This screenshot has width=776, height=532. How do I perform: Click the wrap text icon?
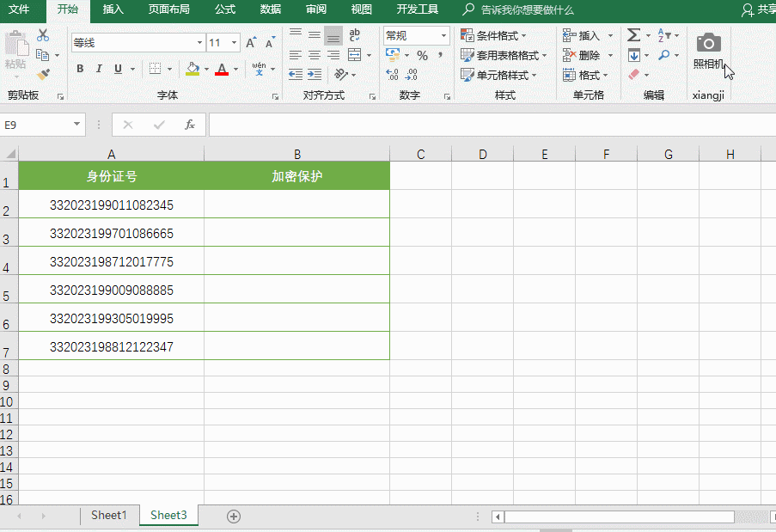coord(354,35)
